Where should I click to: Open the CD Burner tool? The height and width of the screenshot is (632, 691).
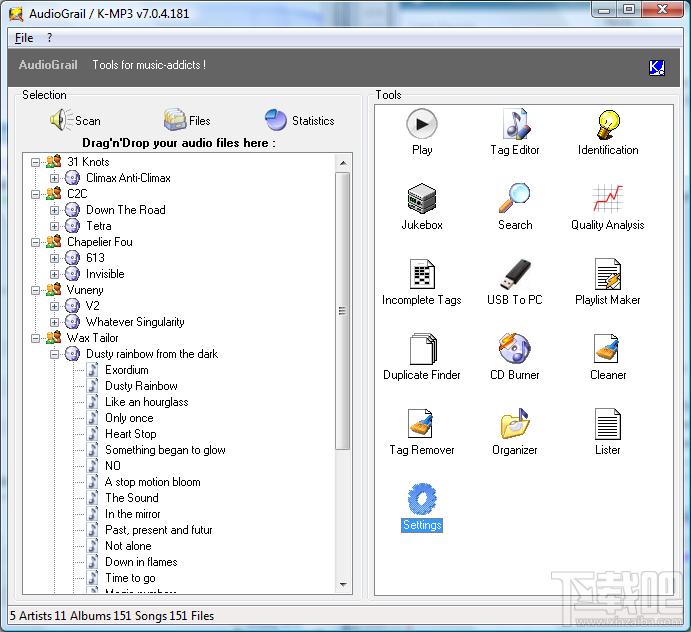coord(515,357)
